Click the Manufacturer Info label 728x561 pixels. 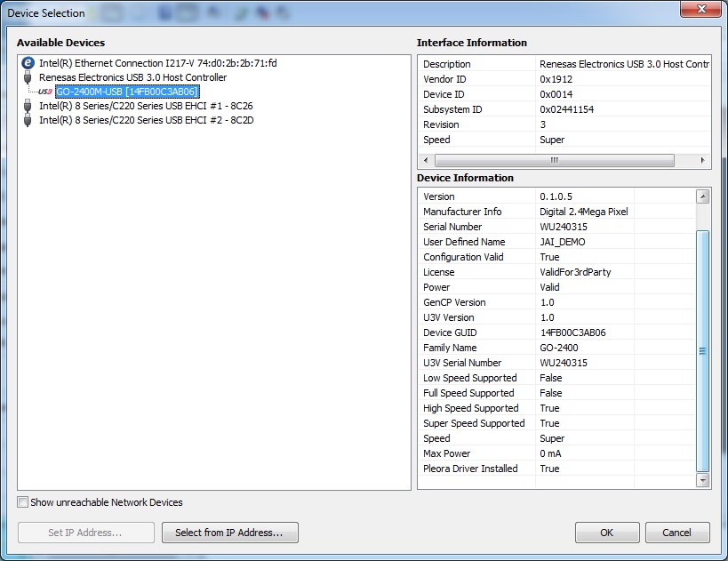coord(462,212)
